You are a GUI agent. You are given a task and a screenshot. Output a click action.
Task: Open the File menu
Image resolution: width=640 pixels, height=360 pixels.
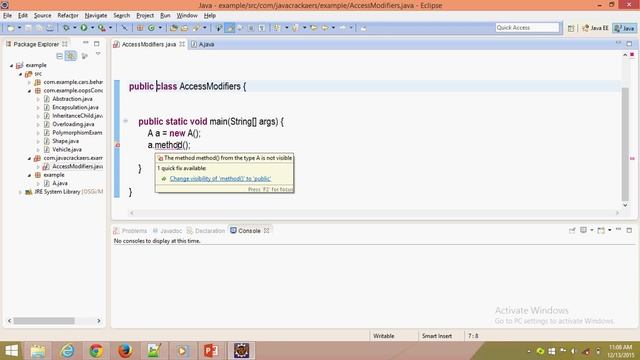(7, 16)
